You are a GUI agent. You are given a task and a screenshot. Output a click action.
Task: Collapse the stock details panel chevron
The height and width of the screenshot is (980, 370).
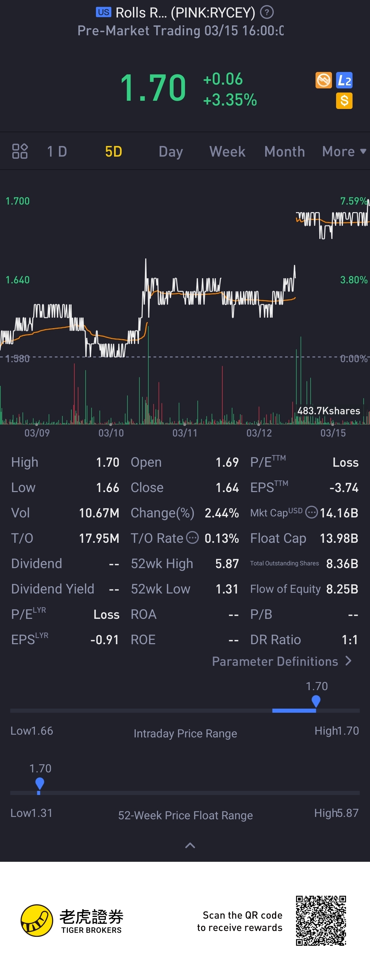[190, 845]
